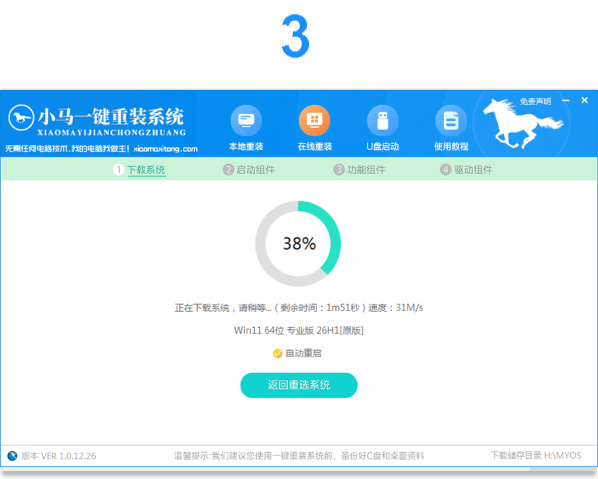This screenshot has height=479, width=598.
Task: Click the 38% circular download progress ring
Action: (298, 244)
